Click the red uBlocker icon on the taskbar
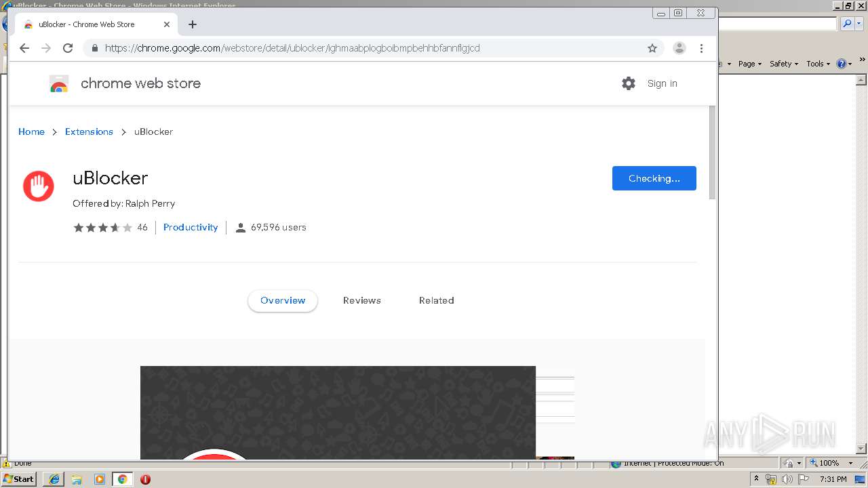This screenshot has width=868, height=488. click(145, 479)
